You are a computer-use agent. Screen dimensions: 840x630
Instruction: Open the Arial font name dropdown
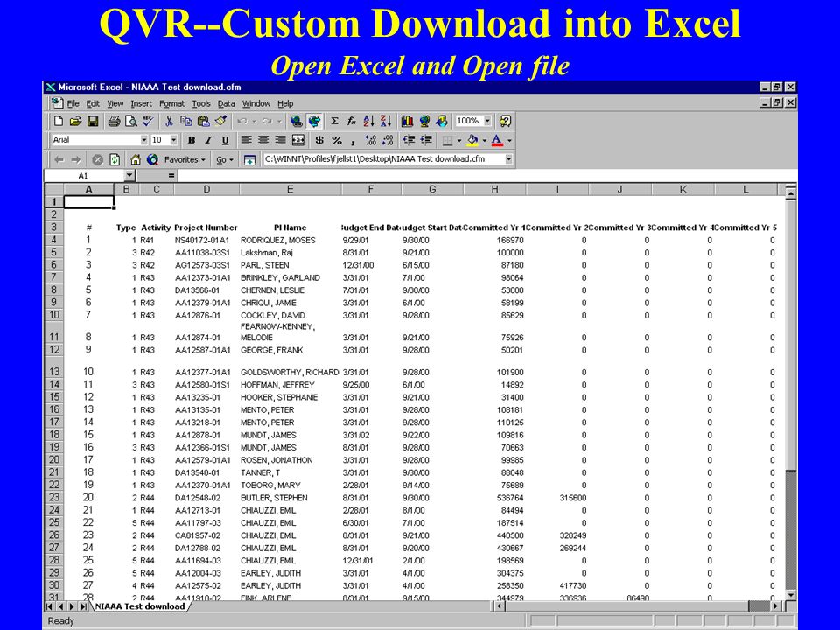(x=144, y=140)
